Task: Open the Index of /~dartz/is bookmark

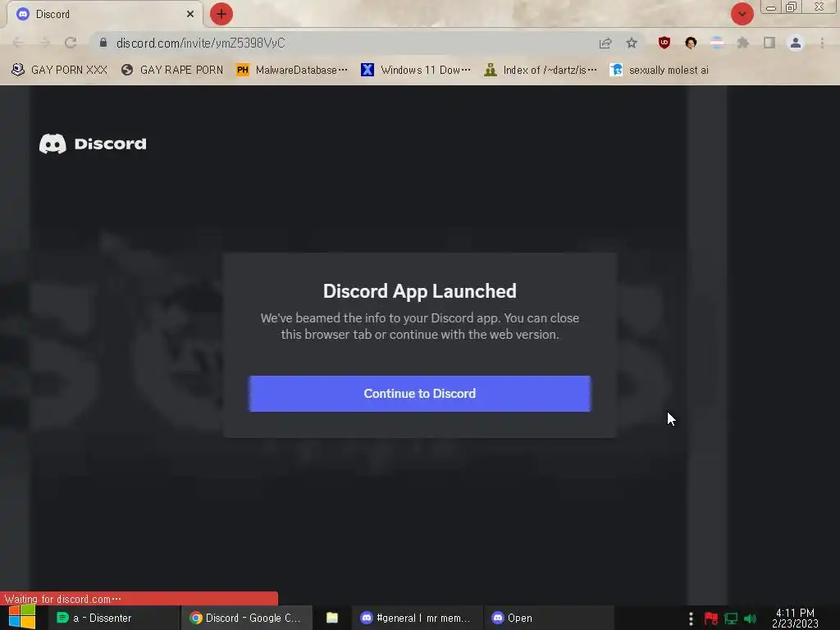Action: click(x=540, y=71)
